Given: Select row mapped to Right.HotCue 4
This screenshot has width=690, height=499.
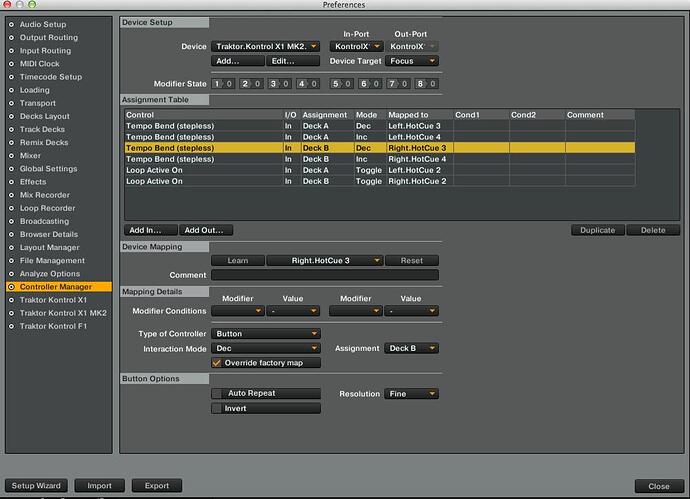Looking at the screenshot, I should point(380,159).
